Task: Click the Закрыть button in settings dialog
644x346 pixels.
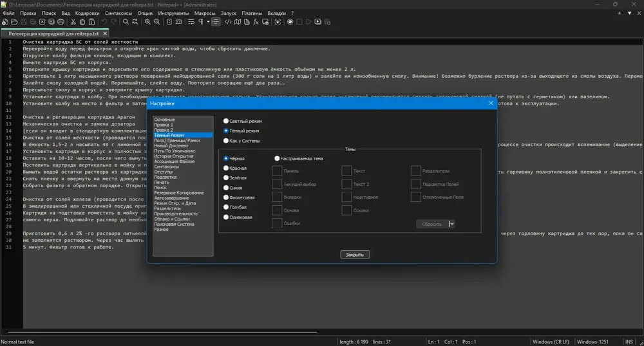Action: point(355,255)
